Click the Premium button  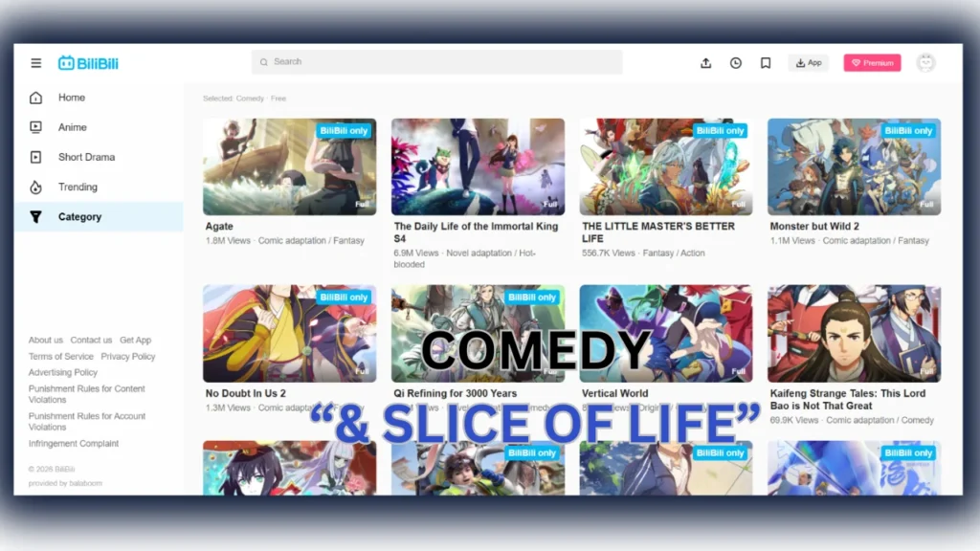872,62
